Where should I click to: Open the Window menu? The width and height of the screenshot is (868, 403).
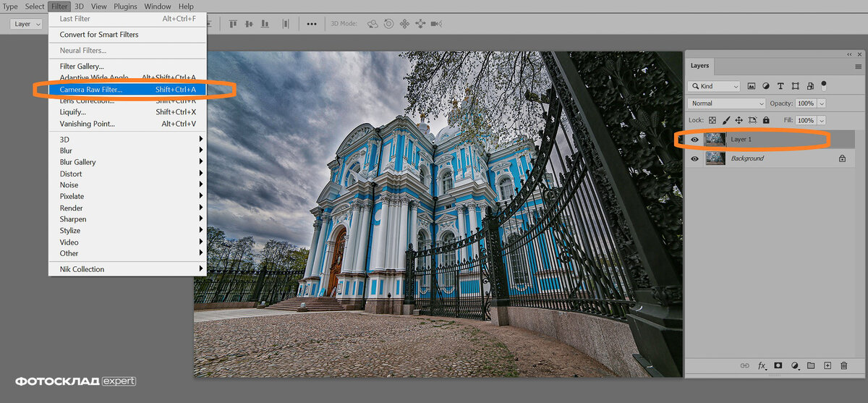pyautogui.click(x=158, y=7)
